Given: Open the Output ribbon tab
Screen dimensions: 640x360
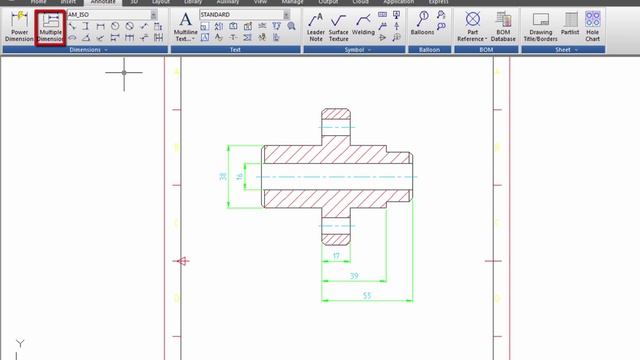Looking at the screenshot, I should pos(328,2).
